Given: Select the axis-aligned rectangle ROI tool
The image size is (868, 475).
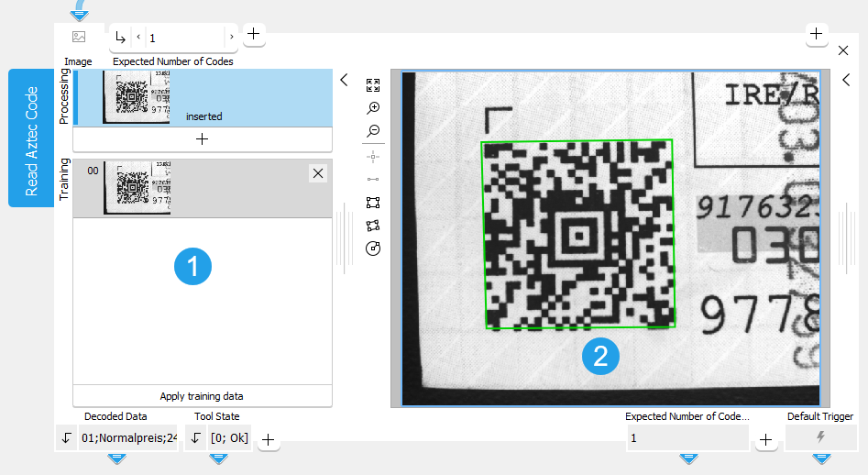Looking at the screenshot, I should (x=373, y=203).
